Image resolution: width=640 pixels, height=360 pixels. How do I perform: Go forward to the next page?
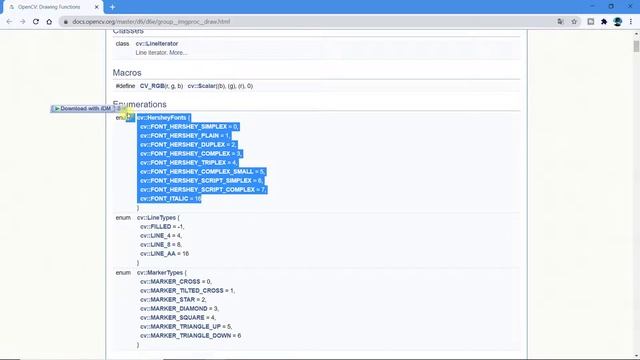tap(22, 22)
